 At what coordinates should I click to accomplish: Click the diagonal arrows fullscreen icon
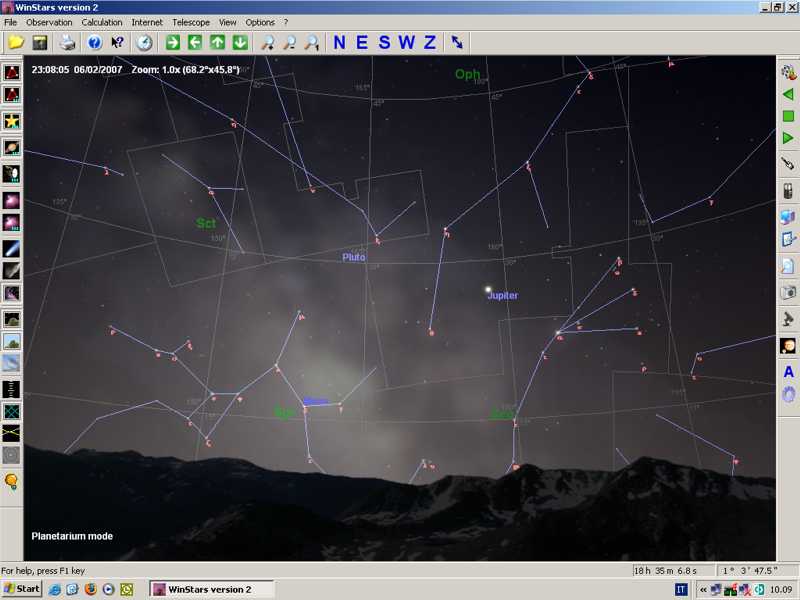(x=457, y=42)
